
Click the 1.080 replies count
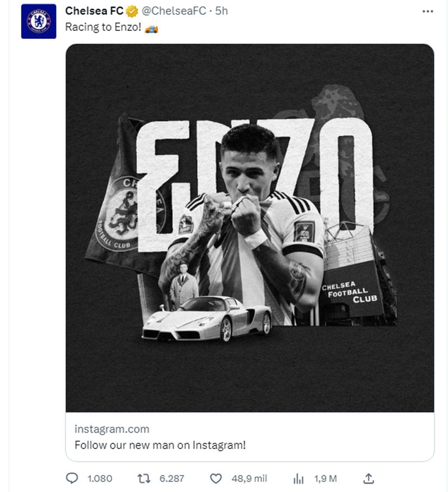[100, 479]
